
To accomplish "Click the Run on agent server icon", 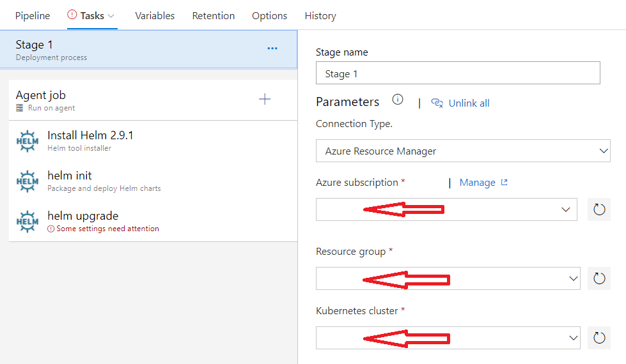I will click(20, 108).
